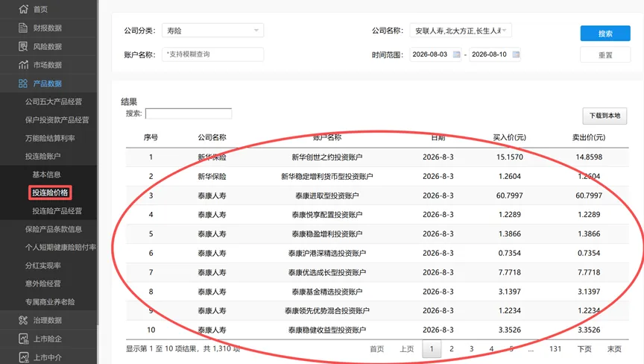Click the cell 泰康进取型投资账户

(327, 195)
